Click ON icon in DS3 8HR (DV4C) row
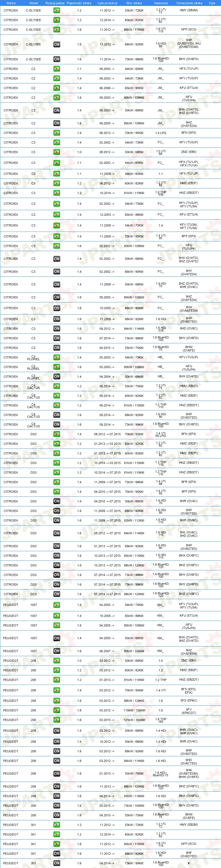The height and width of the screenshot is (868, 221). (57, 501)
